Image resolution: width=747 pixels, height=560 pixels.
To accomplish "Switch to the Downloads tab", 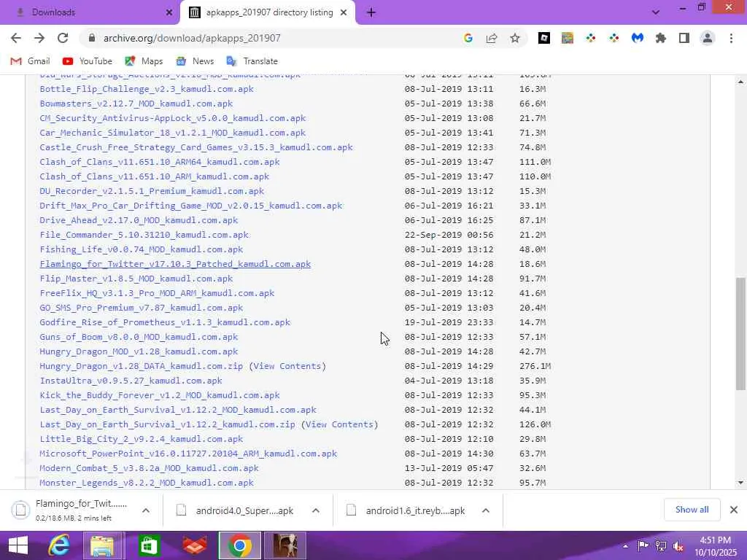I will (90, 12).
